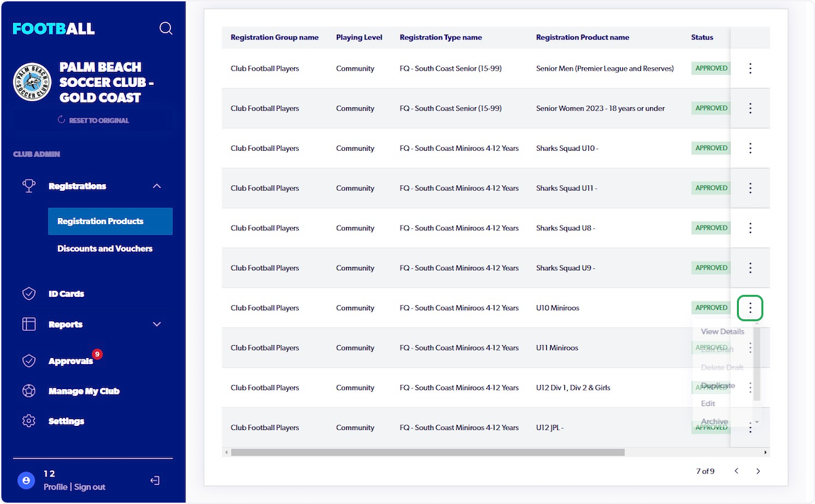Click 'FQ - South Coast Senior (15-99)' in first row

click(x=450, y=69)
